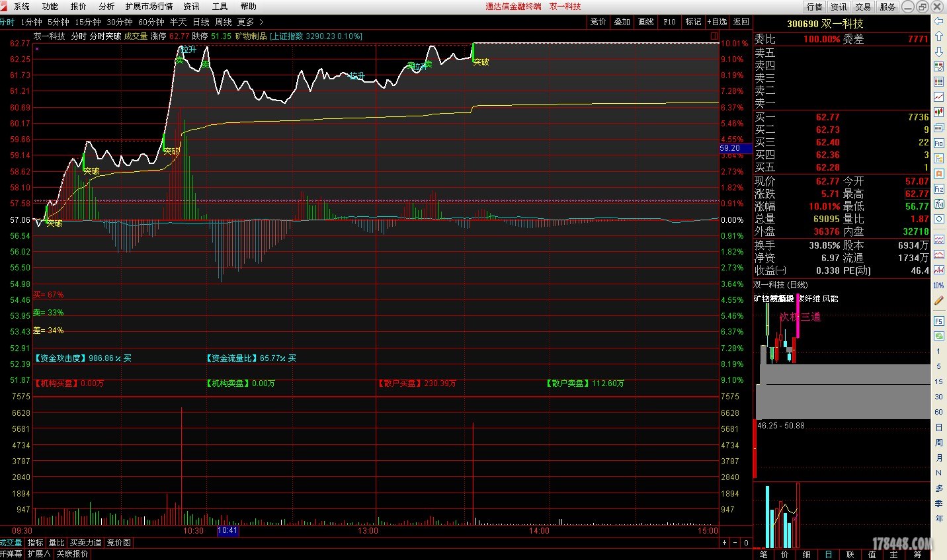Open the 交易 top-right button
947x560 pixels.
point(863,7)
